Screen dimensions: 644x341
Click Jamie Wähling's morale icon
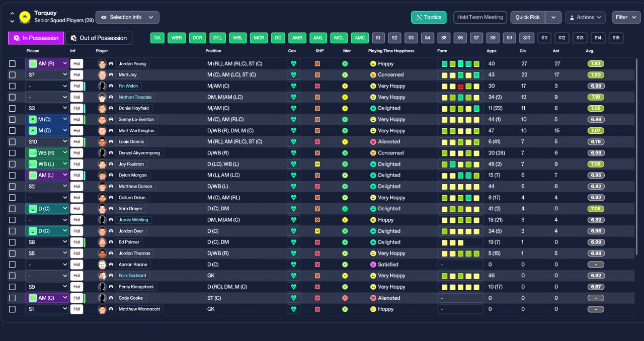[x=345, y=220]
